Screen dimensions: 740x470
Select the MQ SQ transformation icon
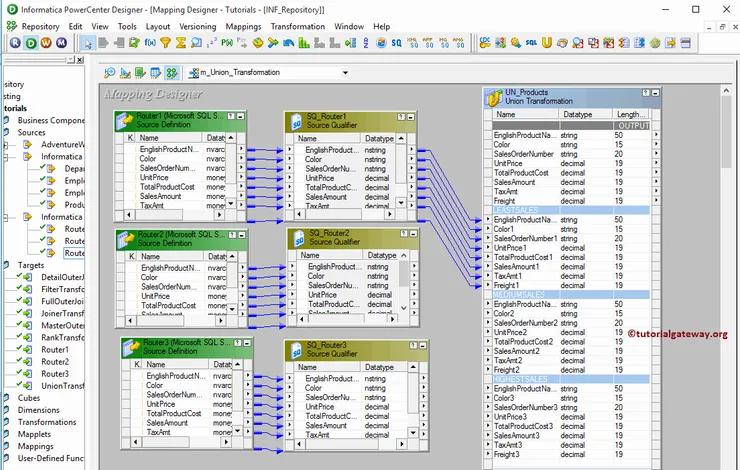tap(443, 43)
